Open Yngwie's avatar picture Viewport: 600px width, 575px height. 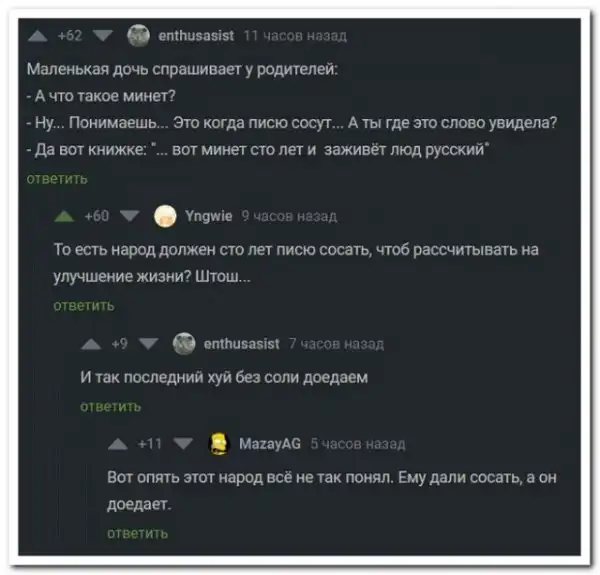165,216
